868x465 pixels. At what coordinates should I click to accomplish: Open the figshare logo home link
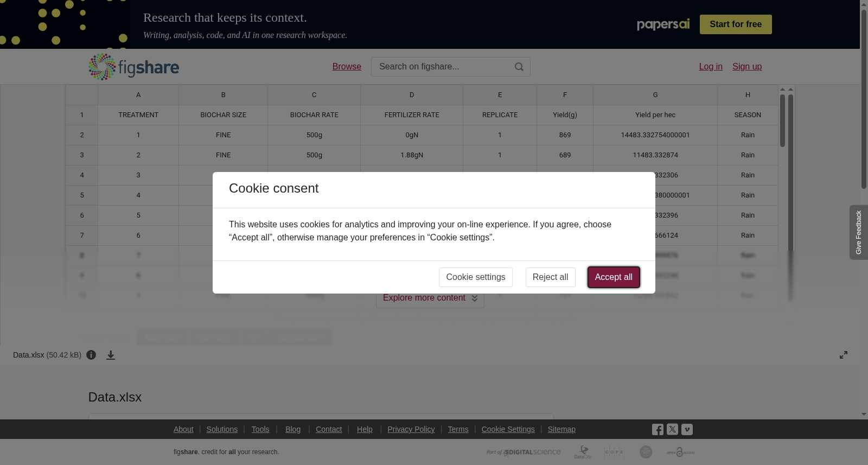133,67
